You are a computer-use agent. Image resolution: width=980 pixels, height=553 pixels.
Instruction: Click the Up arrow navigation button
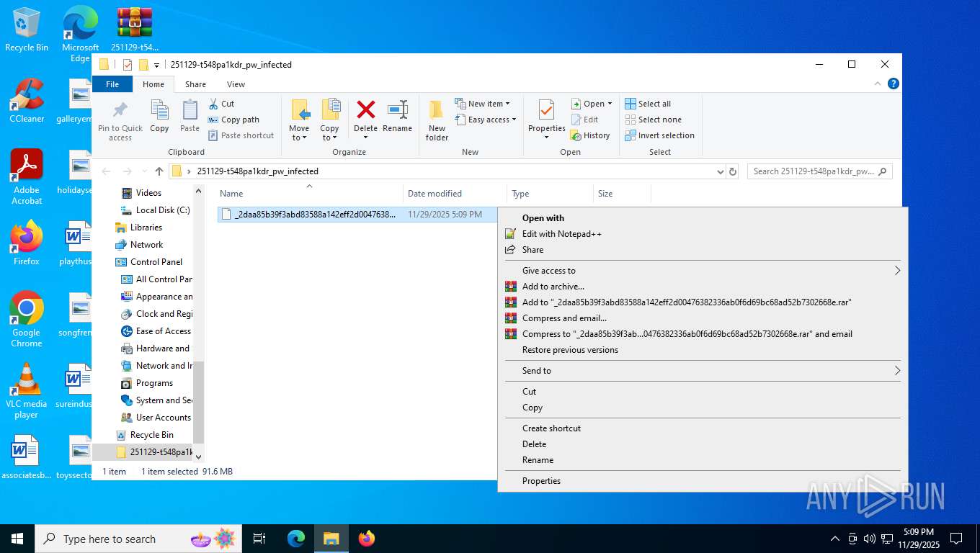159,171
